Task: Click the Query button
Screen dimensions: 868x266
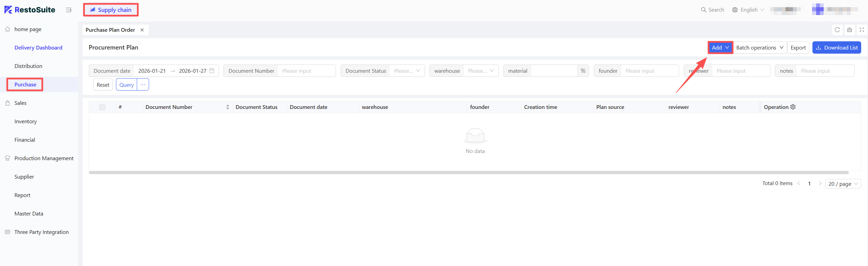Action: coord(127,85)
